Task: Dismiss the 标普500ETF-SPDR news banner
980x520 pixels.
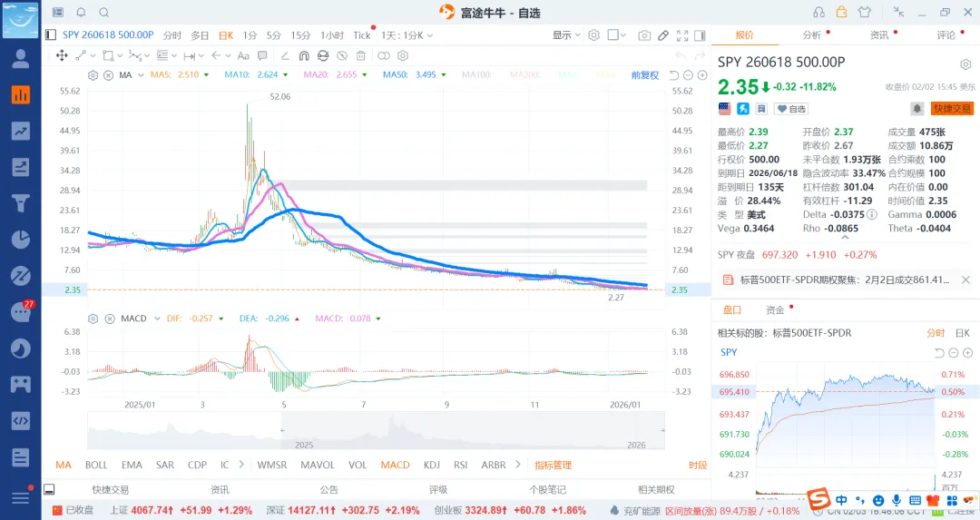Action: tap(965, 280)
